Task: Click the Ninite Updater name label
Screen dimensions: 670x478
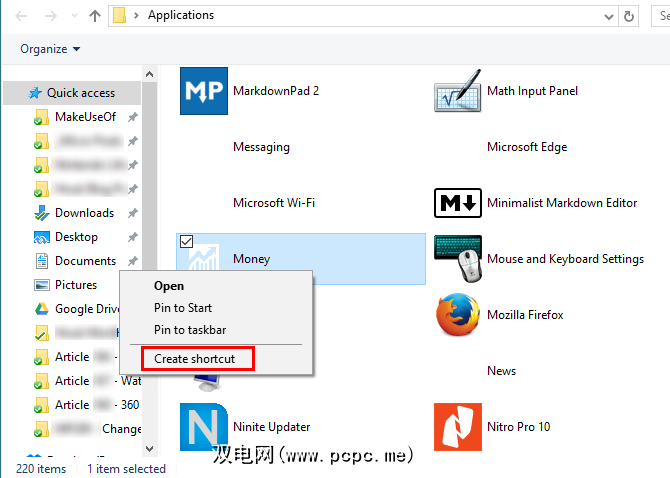Action: [x=271, y=427]
